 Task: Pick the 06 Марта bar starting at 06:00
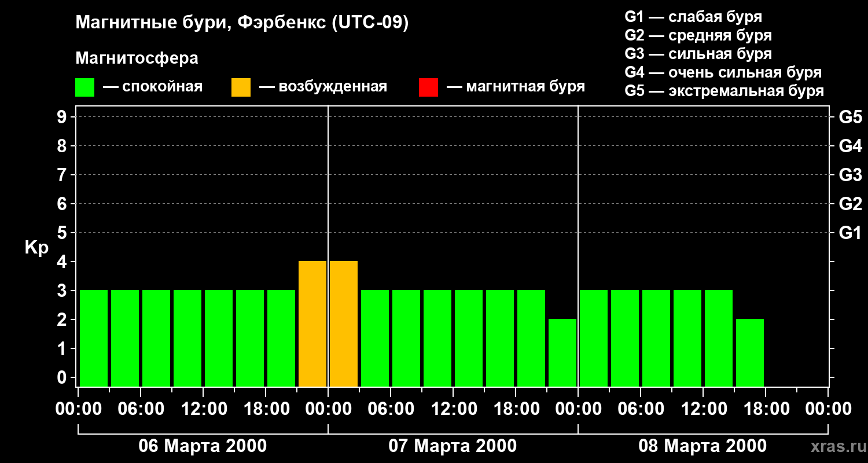click(156, 338)
